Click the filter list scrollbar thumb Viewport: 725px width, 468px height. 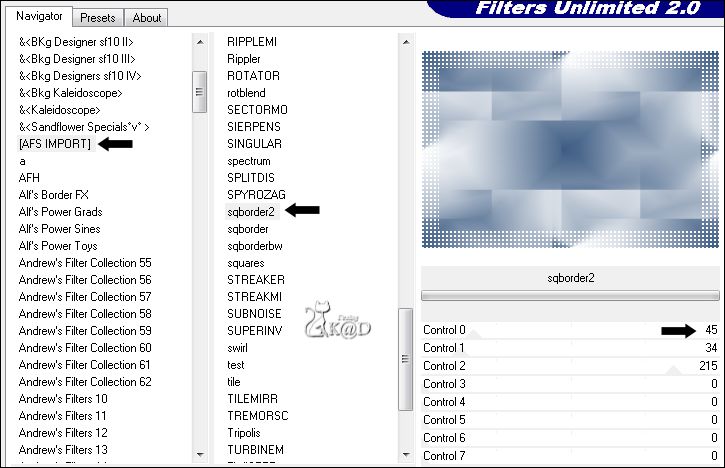coord(406,359)
